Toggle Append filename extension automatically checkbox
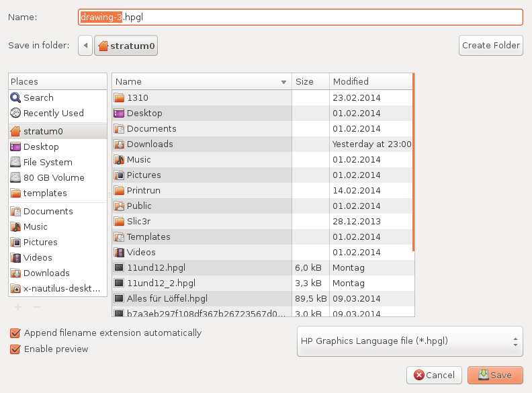This screenshot has height=393, width=532. [15, 333]
